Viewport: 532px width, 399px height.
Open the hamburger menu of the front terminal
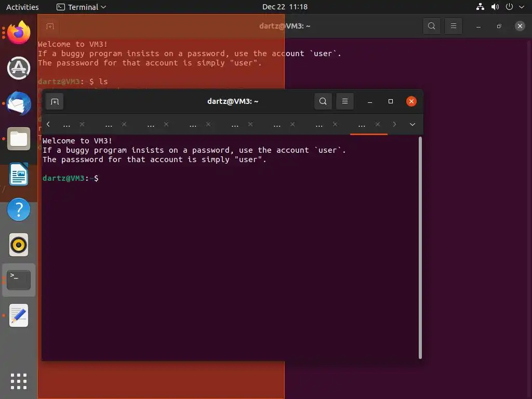pyautogui.click(x=345, y=101)
